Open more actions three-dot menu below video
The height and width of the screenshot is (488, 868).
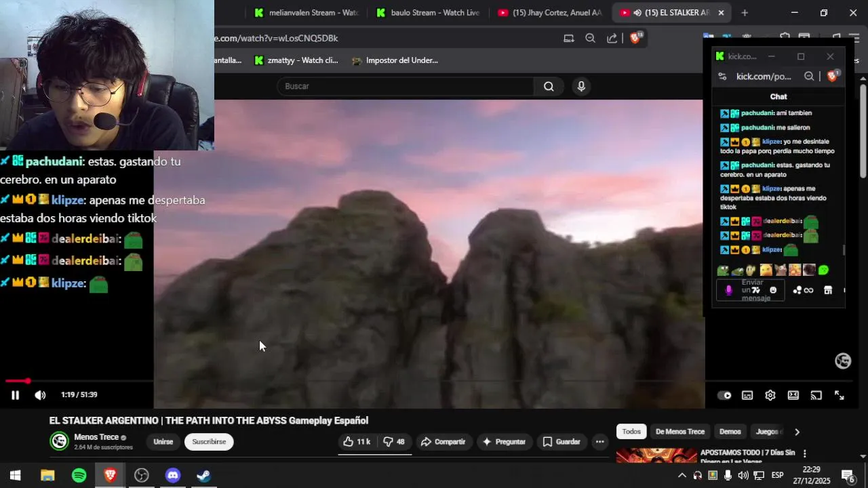[x=599, y=442]
